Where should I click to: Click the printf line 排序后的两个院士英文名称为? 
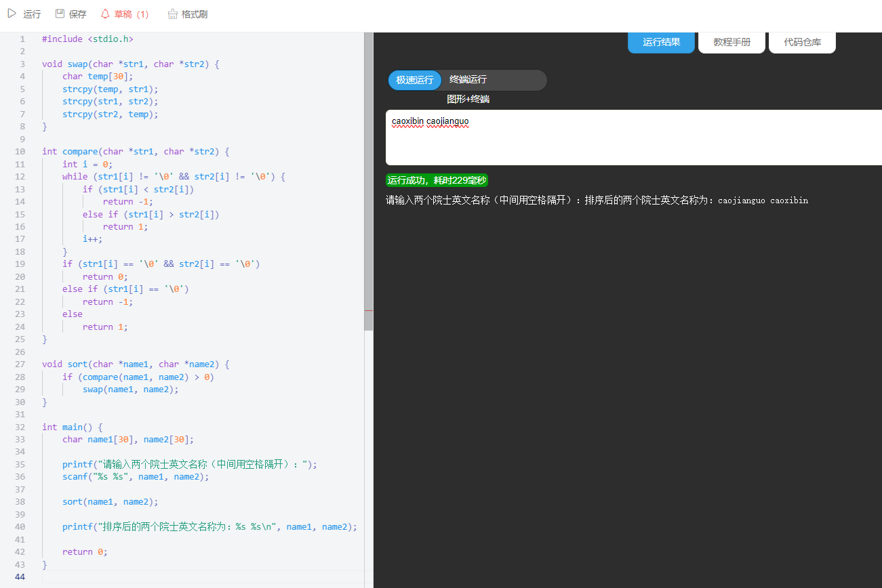click(209, 527)
